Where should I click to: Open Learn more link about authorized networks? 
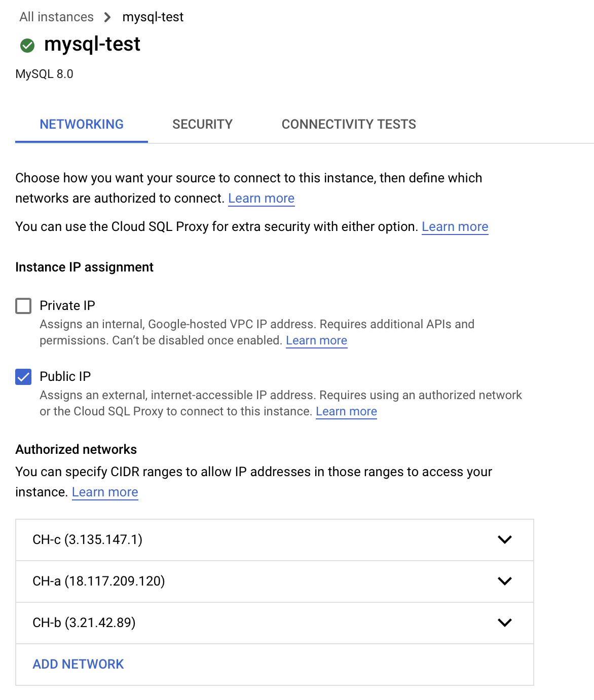tap(104, 492)
